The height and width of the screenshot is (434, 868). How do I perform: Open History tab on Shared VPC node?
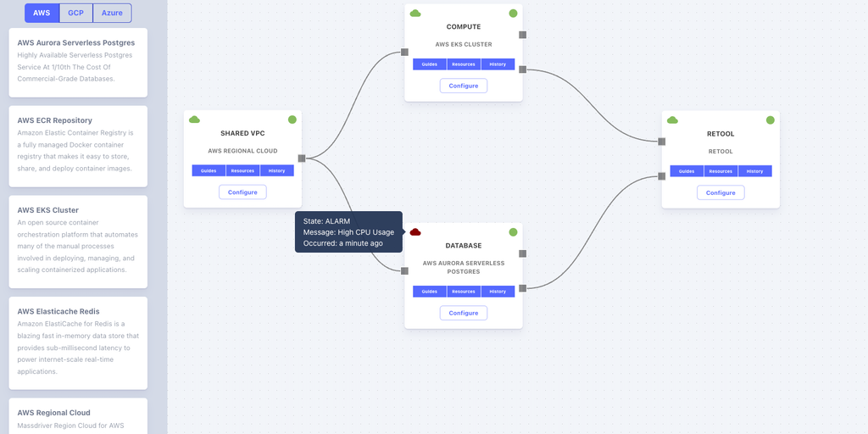click(x=277, y=170)
